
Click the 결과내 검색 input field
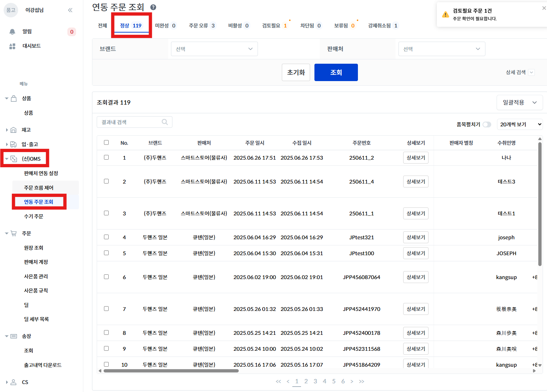click(x=134, y=122)
